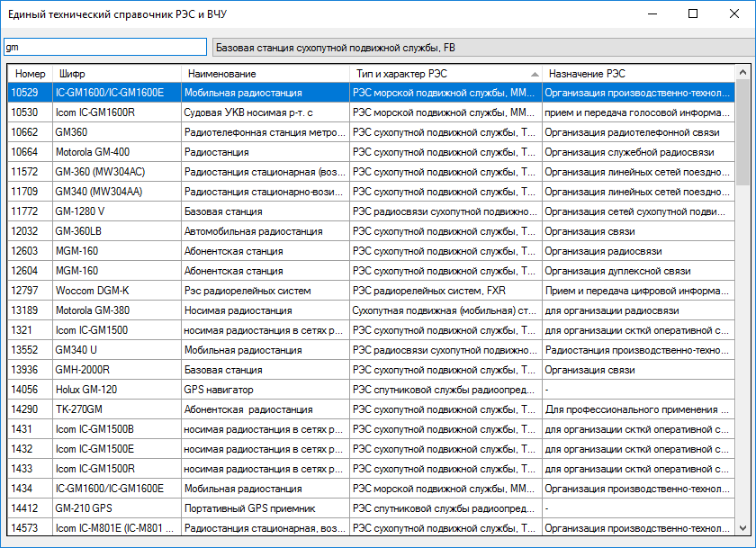Click "Организация радиосвязи" cell in row 12603
The image size is (756, 548).
pyautogui.click(x=639, y=251)
